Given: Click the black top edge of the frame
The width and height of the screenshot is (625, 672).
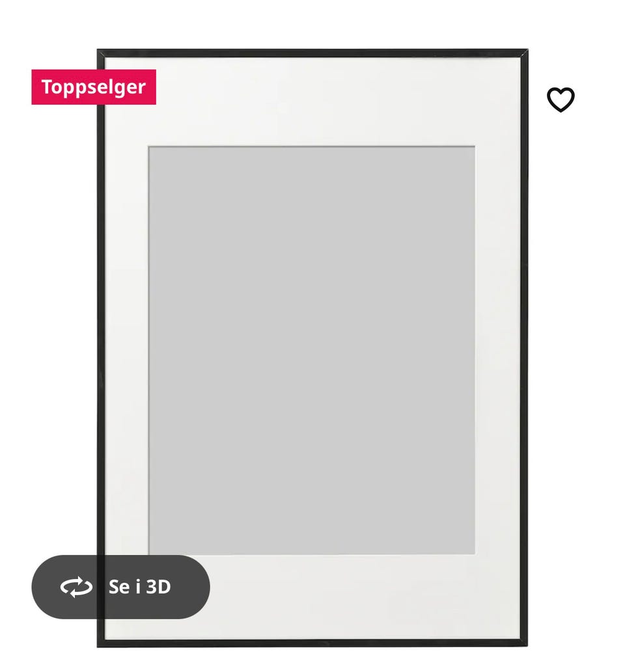Looking at the screenshot, I should (x=312, y=53).
